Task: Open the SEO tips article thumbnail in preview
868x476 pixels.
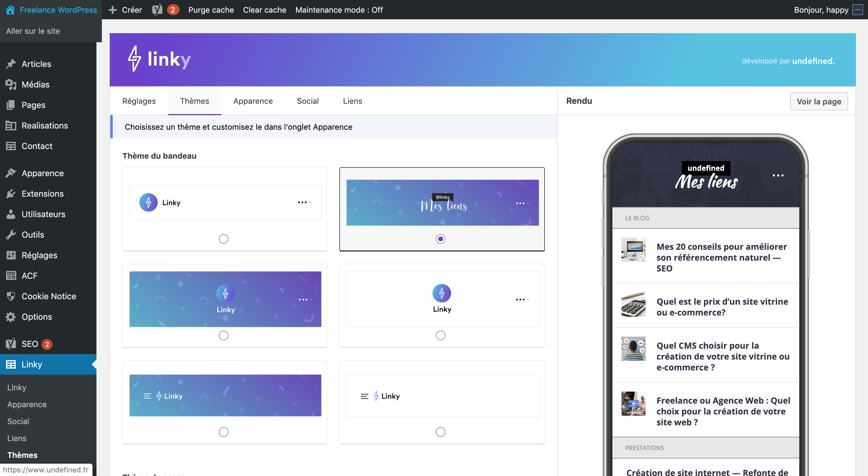Action: [x=633, y=250]
